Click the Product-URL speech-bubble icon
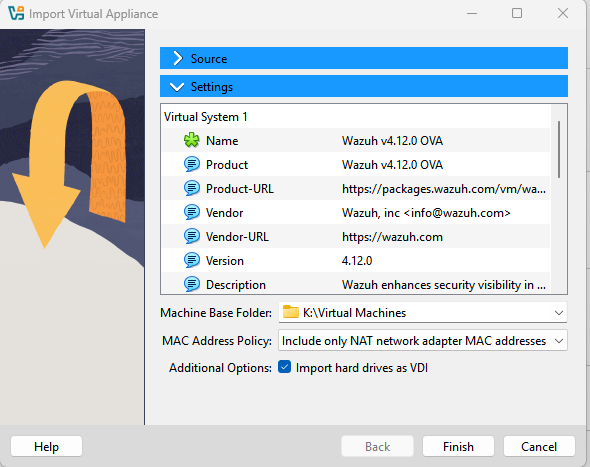The image size is (590, 467). 192,189
